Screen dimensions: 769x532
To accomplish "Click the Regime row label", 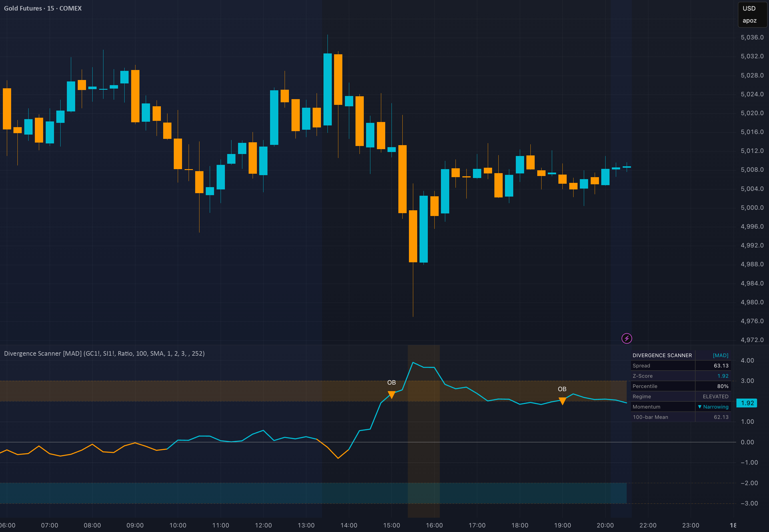I will (642, 397).
